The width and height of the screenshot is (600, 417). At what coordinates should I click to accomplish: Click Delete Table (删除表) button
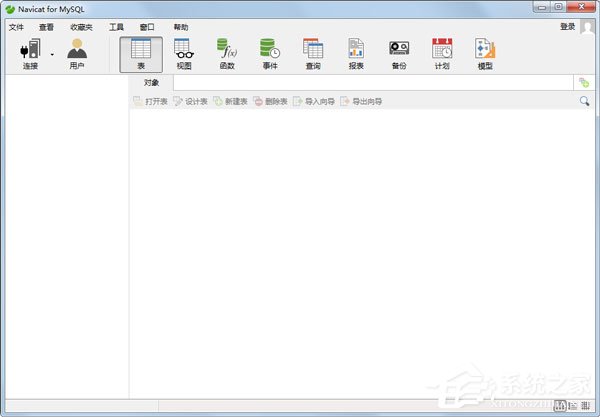tap(270, 101)
